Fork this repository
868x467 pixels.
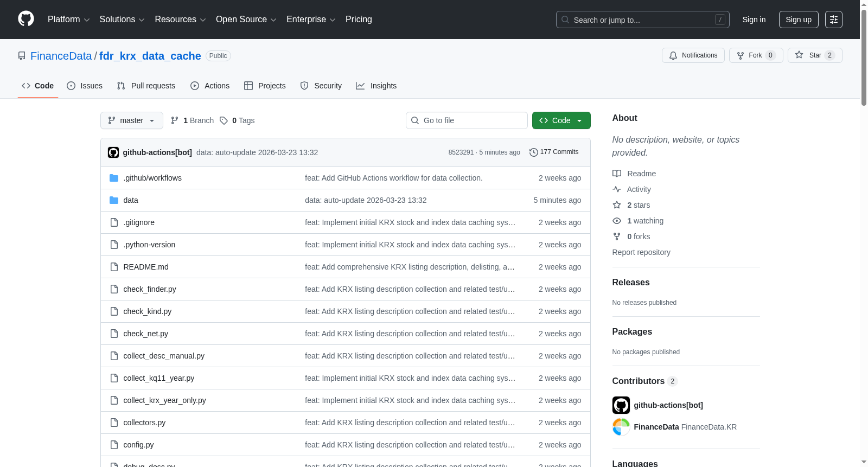pos(756,55)
